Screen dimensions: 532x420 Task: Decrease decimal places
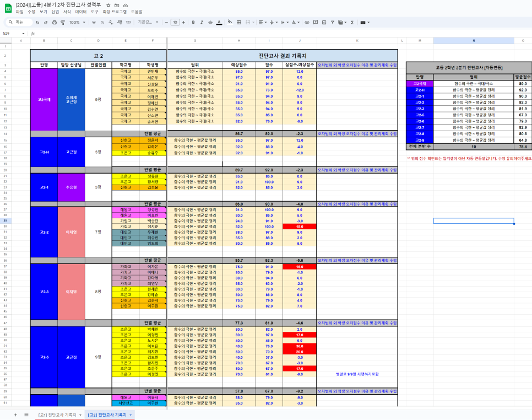(x=111, y=23)
